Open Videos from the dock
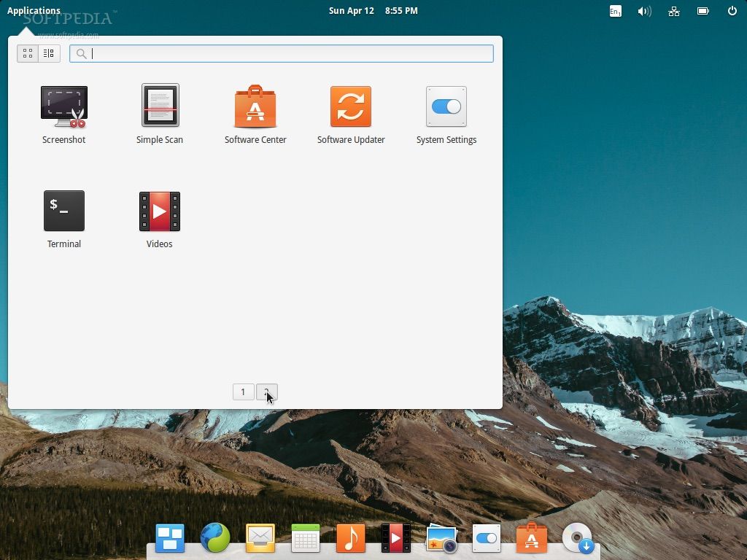This screenshot has height=560, width=747. coord(396,538)
